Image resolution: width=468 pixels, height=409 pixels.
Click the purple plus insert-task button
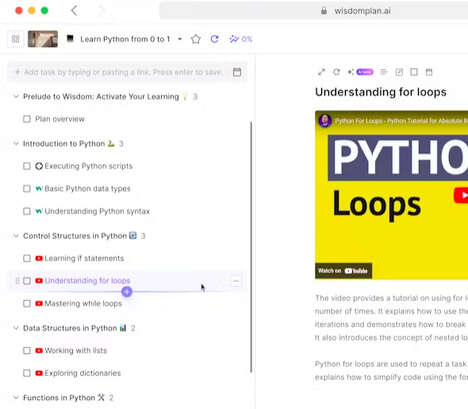coord(127,292)
